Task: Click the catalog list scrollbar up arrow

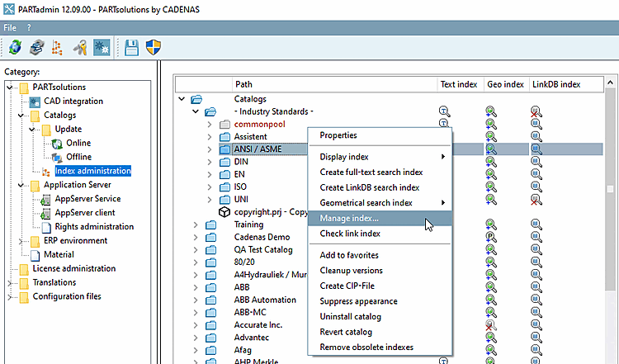Action: (x=610, y=83)
